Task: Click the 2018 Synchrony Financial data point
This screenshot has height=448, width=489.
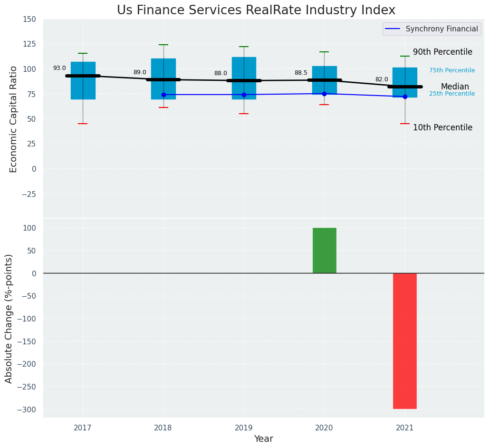Action: (x=163, y=95)
